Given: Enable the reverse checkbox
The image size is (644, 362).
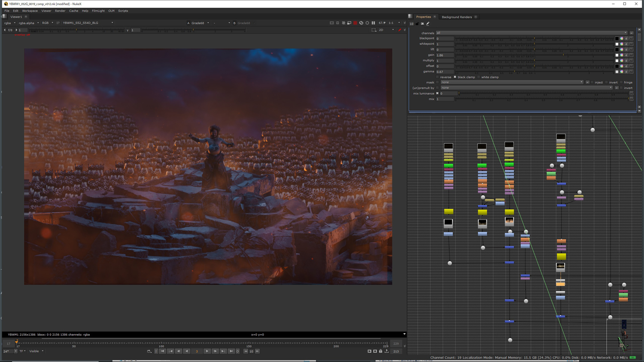Looking at the screenshot, I should point(437,77).
